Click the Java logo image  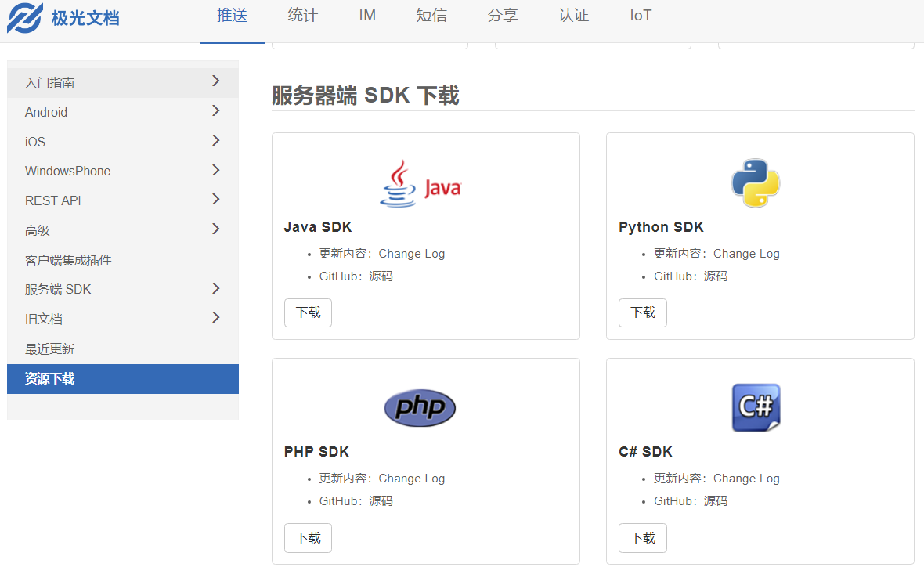click(420, 183)
